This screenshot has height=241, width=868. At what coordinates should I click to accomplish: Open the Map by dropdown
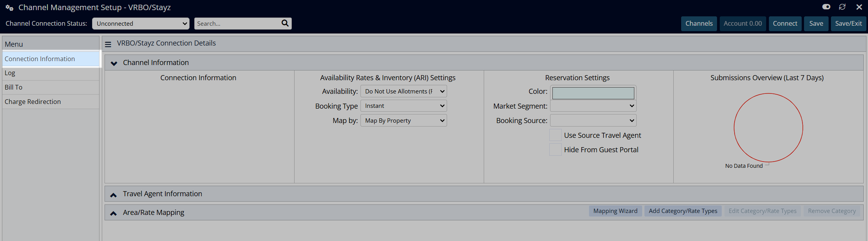point(404,121)
